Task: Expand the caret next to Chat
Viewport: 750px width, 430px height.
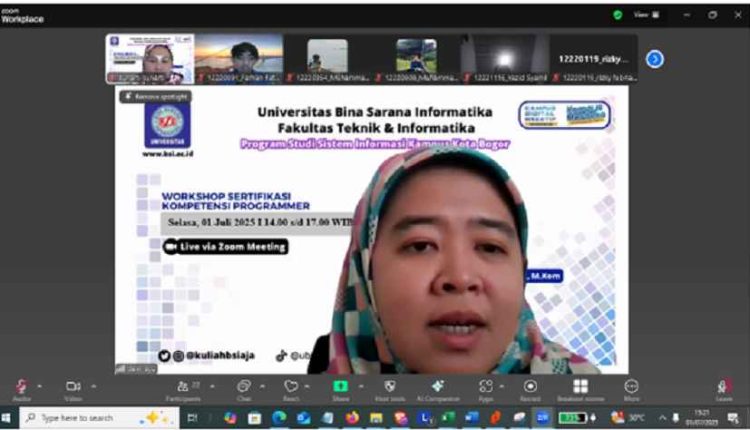Action: coord(262,386)
